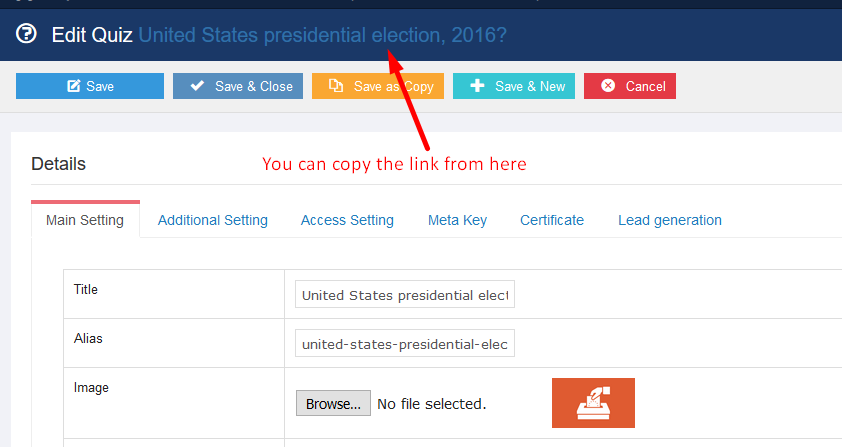This screenshot has width=842, height=447.
Task: Click Save & Close button
Action: click(x=238, y=86)
